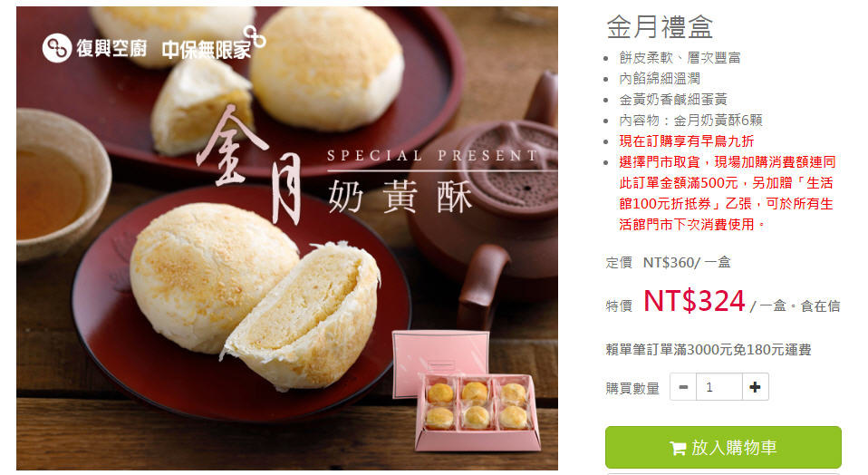Click the red store pickup promotion text

point(728,193)
